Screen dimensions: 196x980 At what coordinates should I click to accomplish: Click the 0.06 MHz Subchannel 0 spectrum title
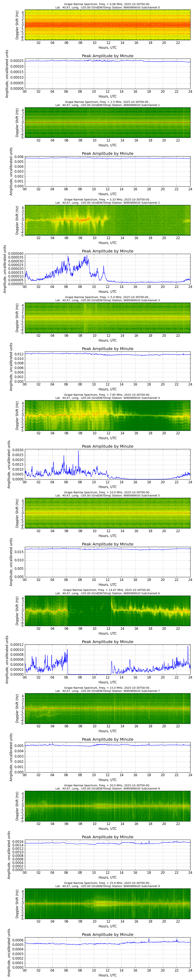108,6
